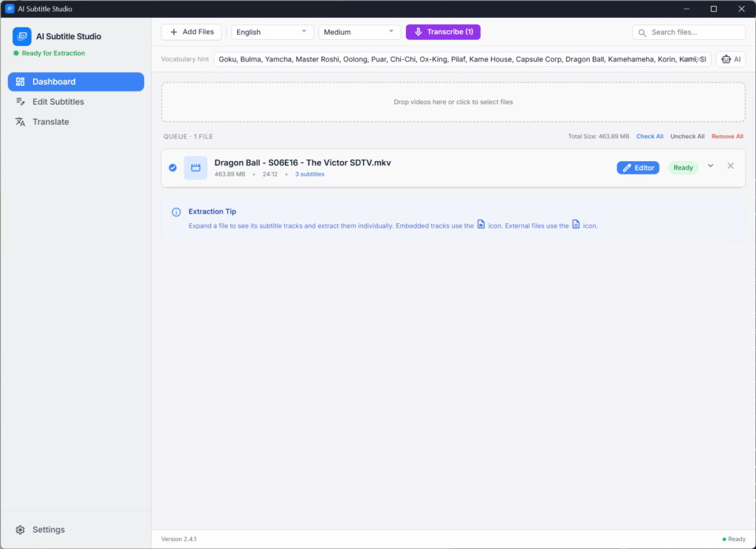Go to Edit Subtitles page
Image resolution: width=756 pixels, height=549 pixels.
(x=58, y=102)
